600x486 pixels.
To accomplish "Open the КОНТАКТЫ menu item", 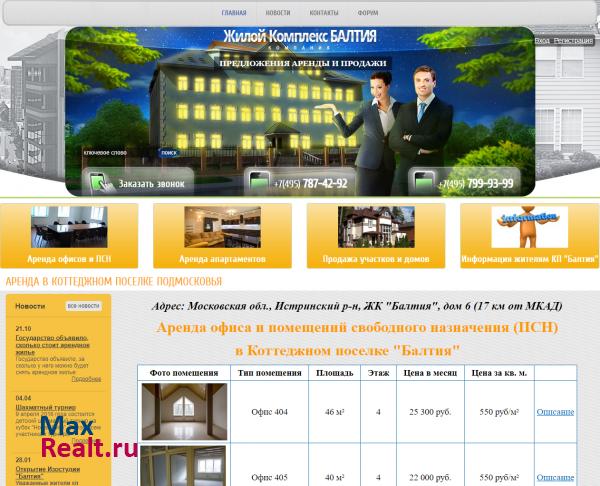I will point(324,13).
